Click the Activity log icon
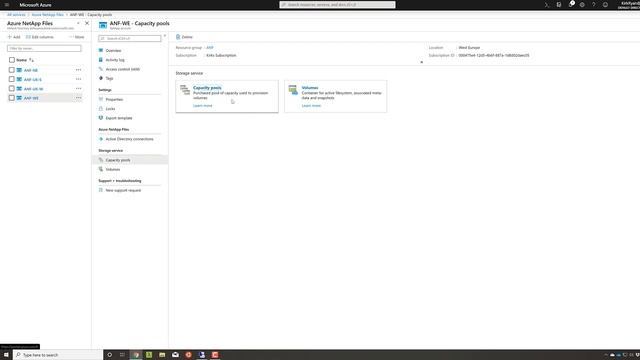Screen dimensions: 640x360 point(101,60)
